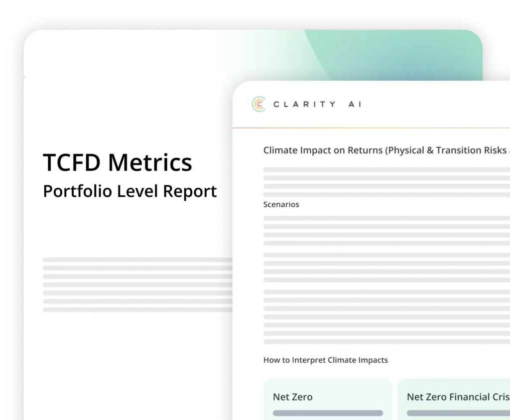Image resolution: width=510 pixels, height=420 pixels.
Task: Click 'How to Interpret Climate Impacts' heading
Action: coord(326,360)
